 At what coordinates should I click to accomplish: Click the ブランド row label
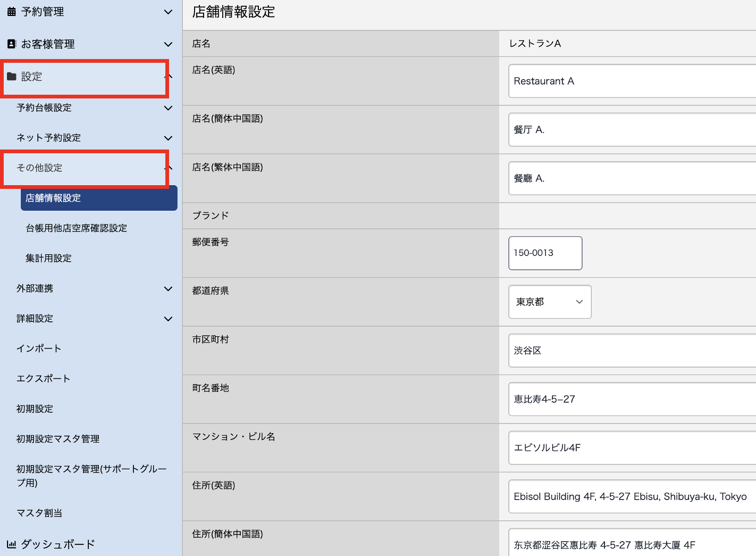(211, 215)
